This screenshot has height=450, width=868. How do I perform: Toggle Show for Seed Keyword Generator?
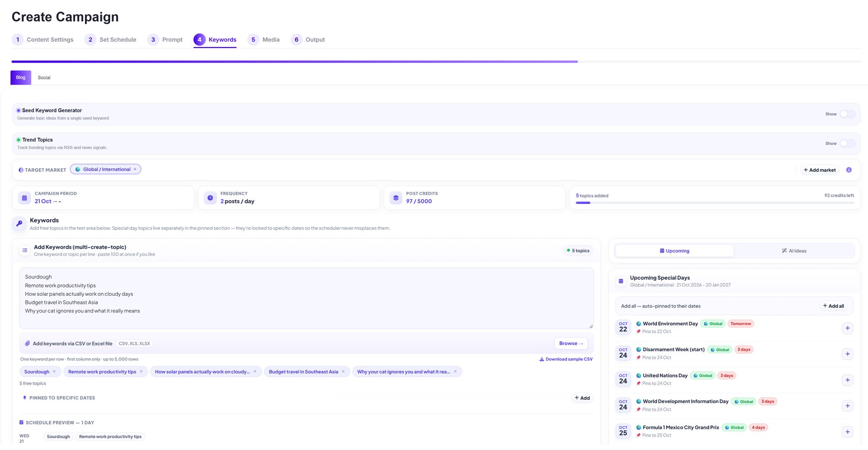[847, 114]
